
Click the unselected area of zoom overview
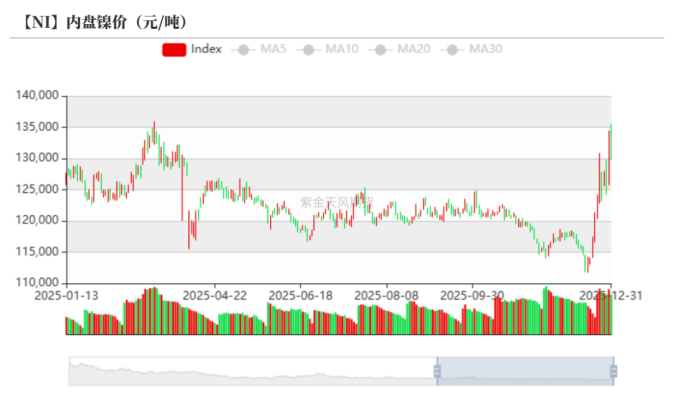(250, 371)
